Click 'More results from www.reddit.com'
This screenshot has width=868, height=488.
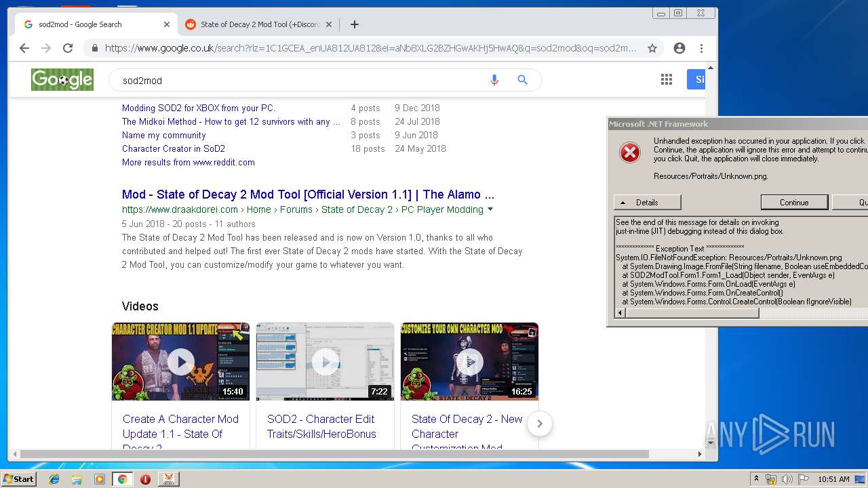[x=189, y=162]
